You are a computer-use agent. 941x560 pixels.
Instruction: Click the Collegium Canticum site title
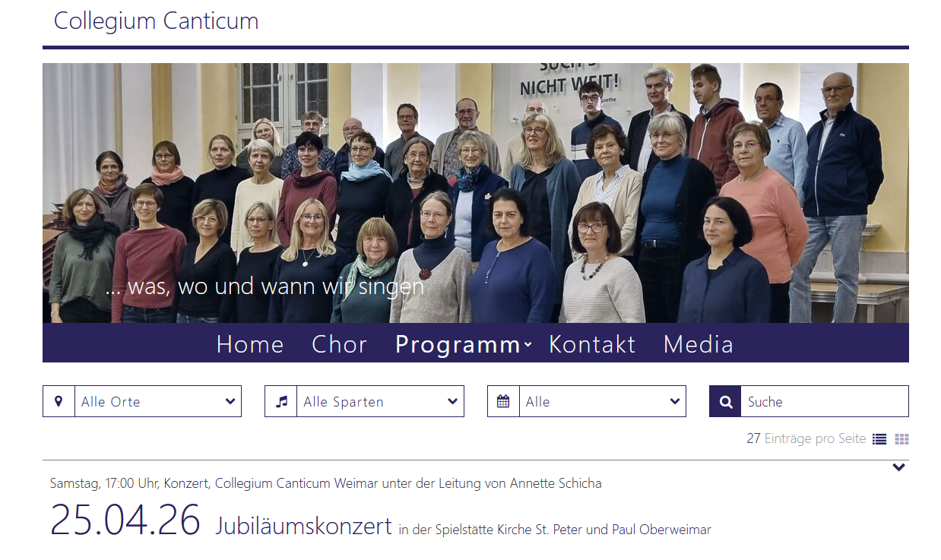(157, 21)
